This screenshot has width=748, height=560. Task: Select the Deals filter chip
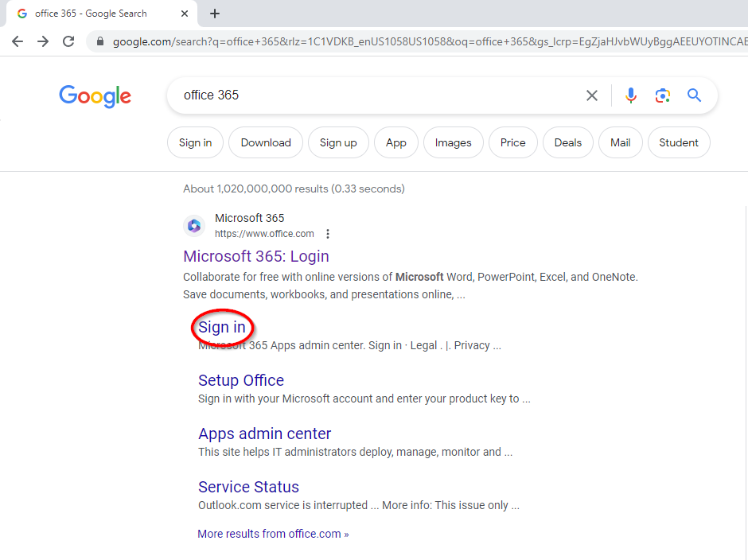coord(567,142)
